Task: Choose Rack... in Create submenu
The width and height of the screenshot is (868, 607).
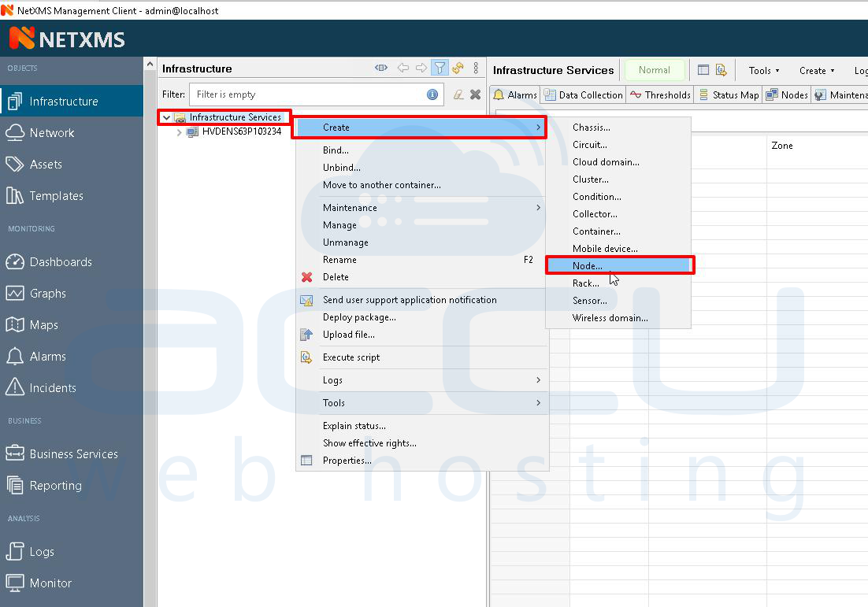Action: (619, 283)
